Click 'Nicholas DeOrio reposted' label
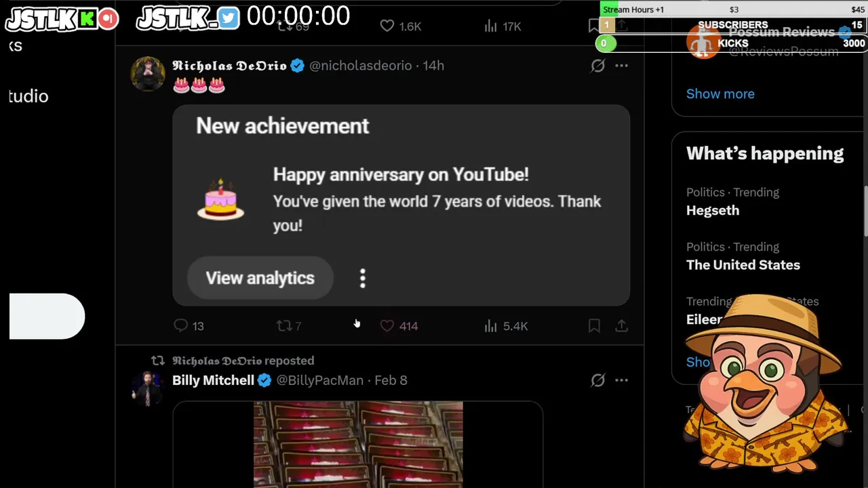 coord(243,361)
